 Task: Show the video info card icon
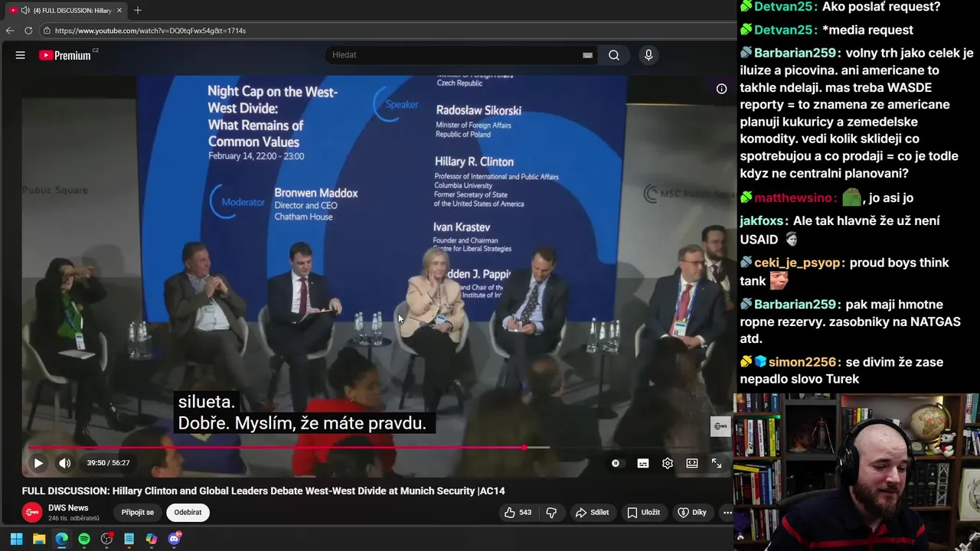[721, 89]
